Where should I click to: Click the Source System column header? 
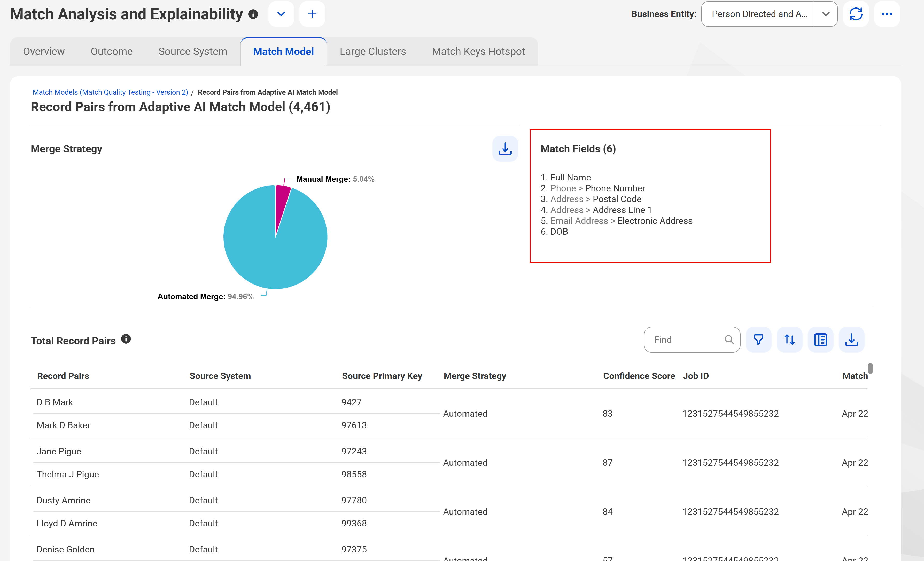[x=220, y=376]
